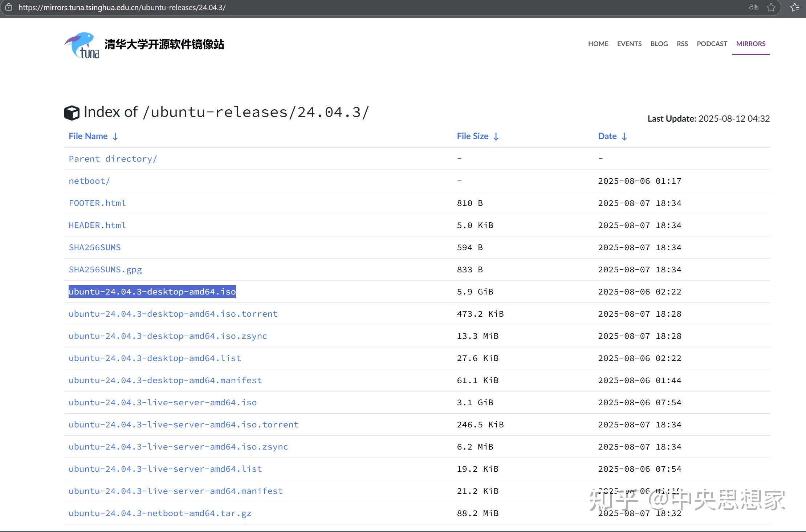Toggle the Date sort arrow
806x532 pixels.
624,137
